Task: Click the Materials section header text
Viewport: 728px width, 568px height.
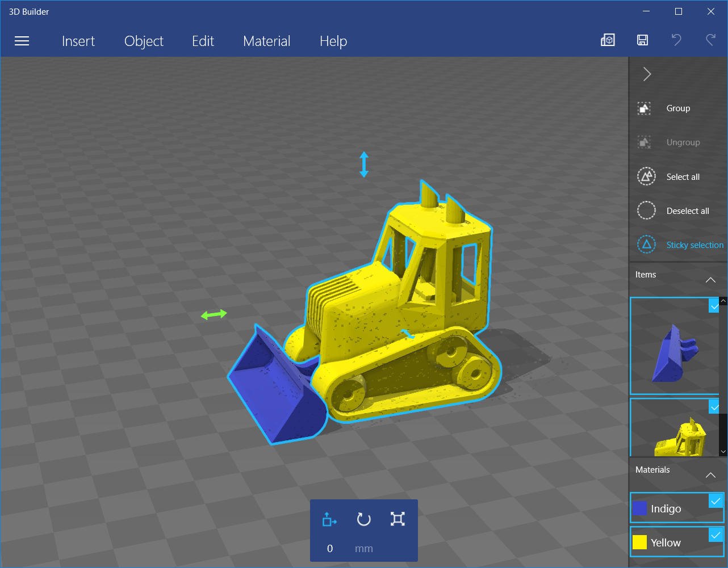Action: coord(652,470)
